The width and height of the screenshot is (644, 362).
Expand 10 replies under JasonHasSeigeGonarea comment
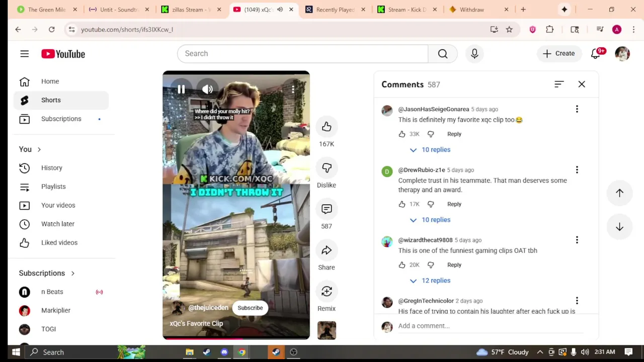coord(431,150)
